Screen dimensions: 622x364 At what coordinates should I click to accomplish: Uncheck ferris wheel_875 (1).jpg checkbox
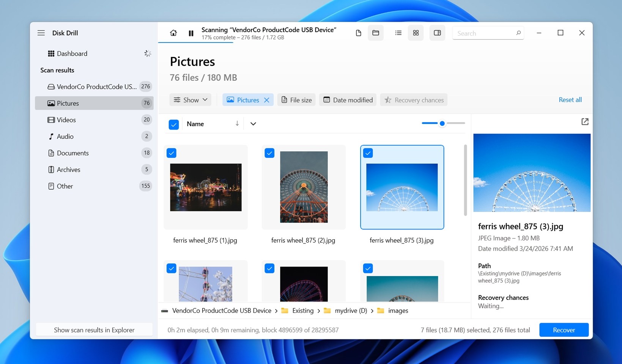[x=172, y=153]
